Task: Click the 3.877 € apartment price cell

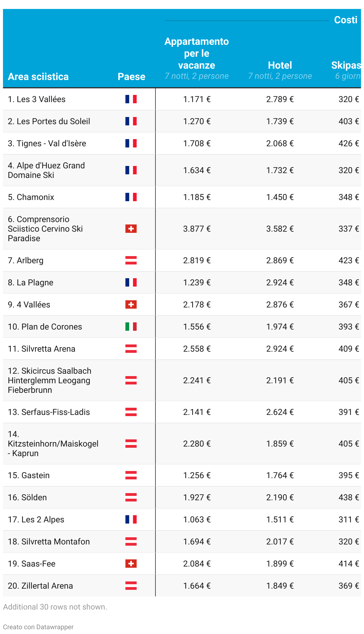Action: (197, 229)
